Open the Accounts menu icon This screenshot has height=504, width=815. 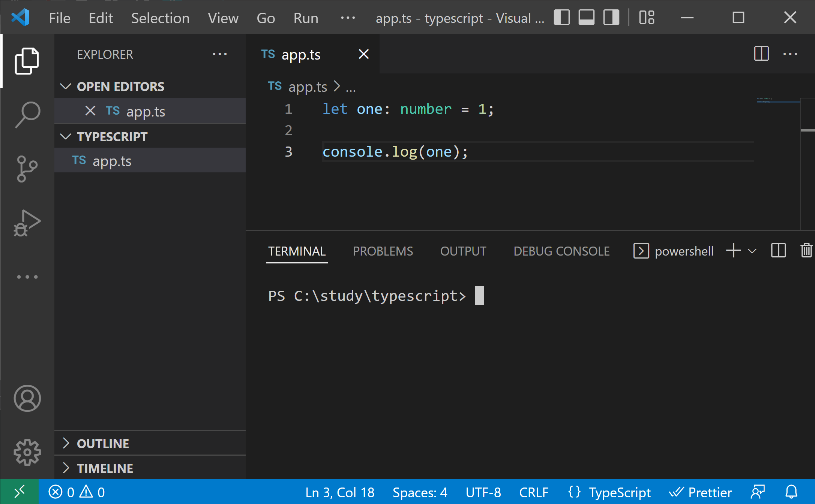click(27, 398)
